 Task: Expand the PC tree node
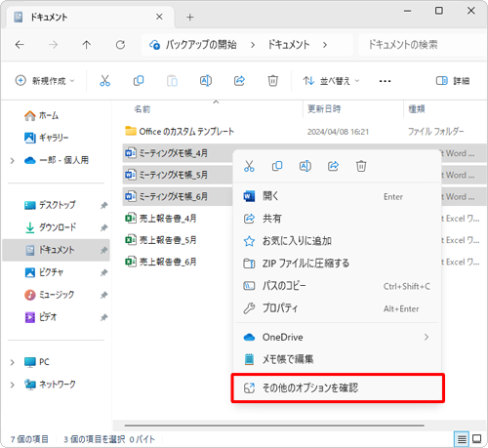[13, 362]
